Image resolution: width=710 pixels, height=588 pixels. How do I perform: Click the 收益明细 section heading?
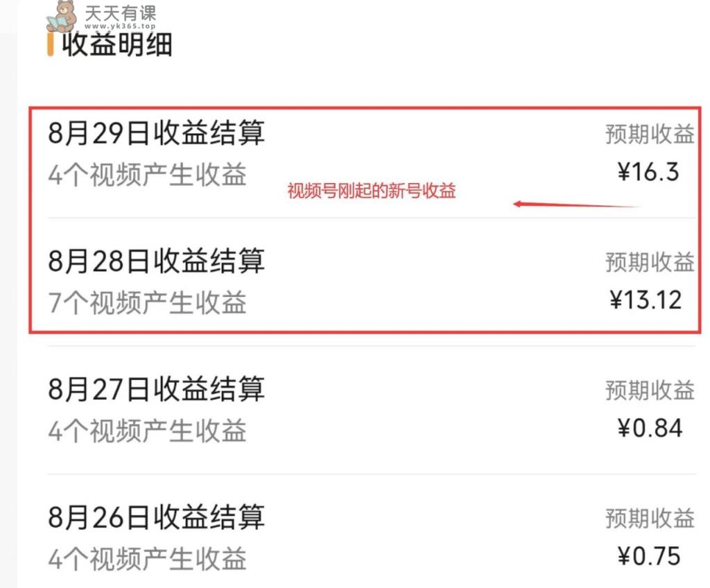[x=117, y=45]
